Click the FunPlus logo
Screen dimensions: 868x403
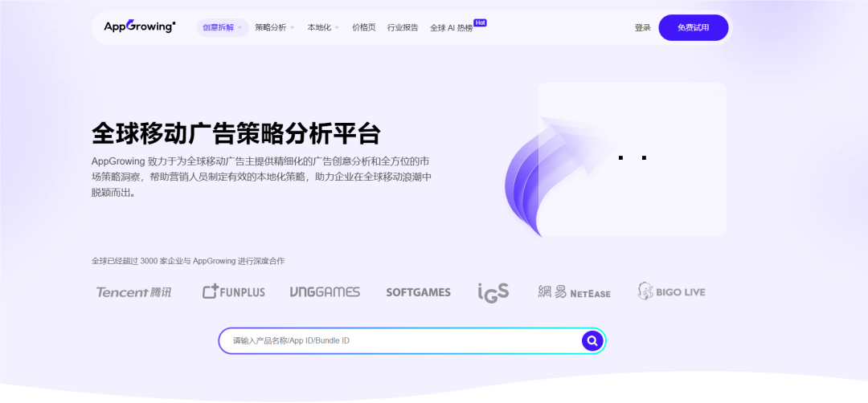click(234, 291)
